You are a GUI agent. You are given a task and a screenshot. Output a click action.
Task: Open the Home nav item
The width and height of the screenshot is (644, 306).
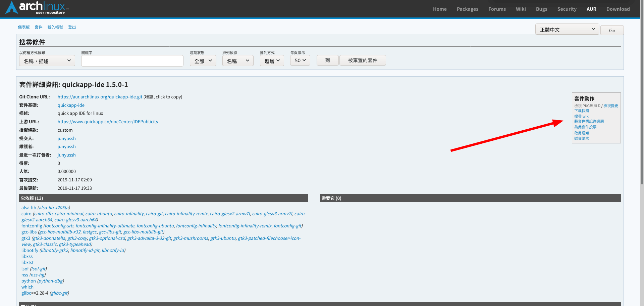click(440, 9)
